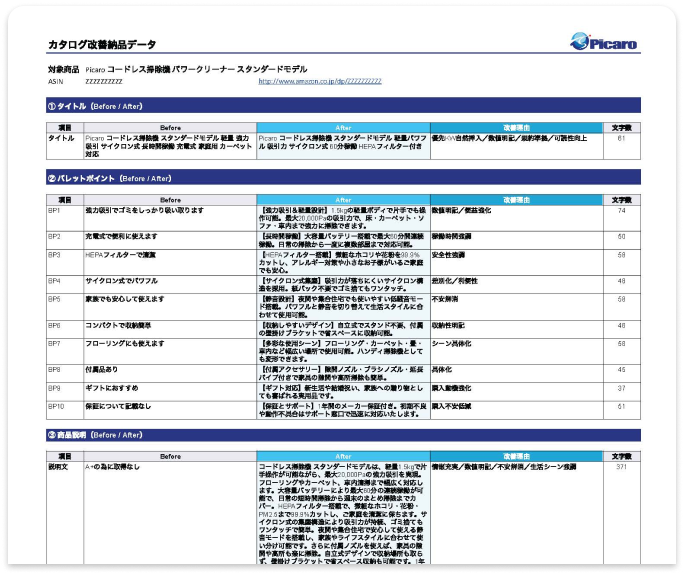Select the row label BP7
This screenshot has height=573, width=683.
(x=65, y=351)
